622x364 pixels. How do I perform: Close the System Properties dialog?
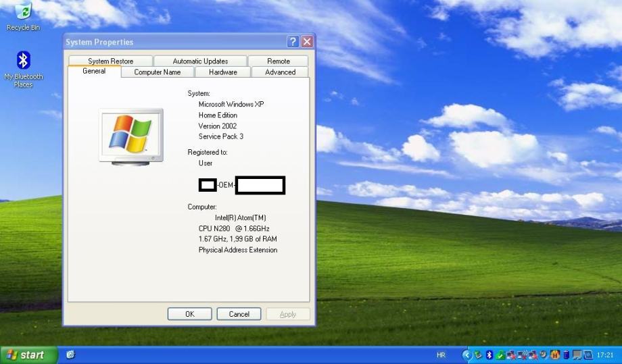click(307, 42)
